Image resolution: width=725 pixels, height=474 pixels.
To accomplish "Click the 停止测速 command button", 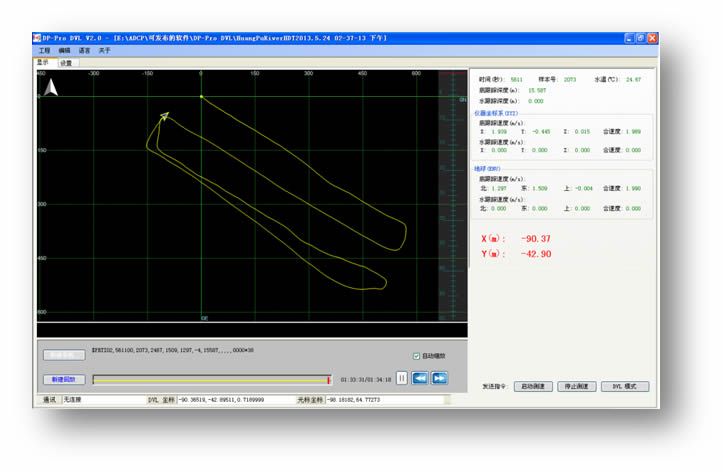I will [x=577, y=386].
